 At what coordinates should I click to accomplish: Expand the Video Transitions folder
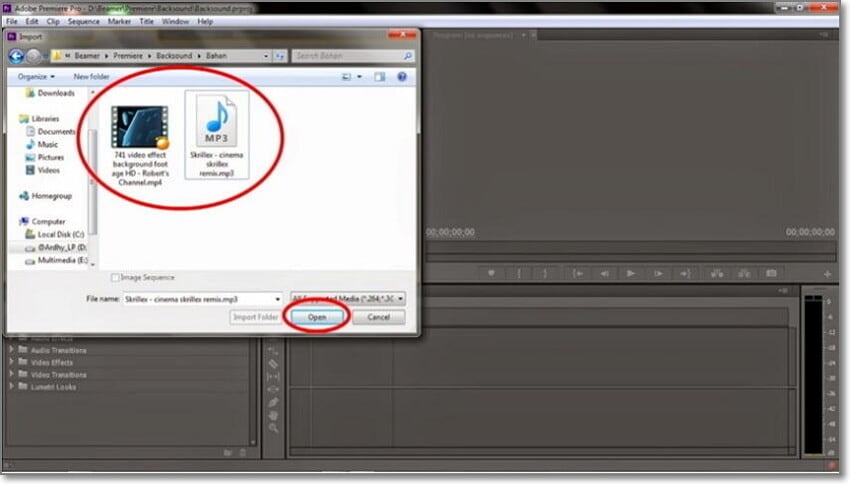11,375
